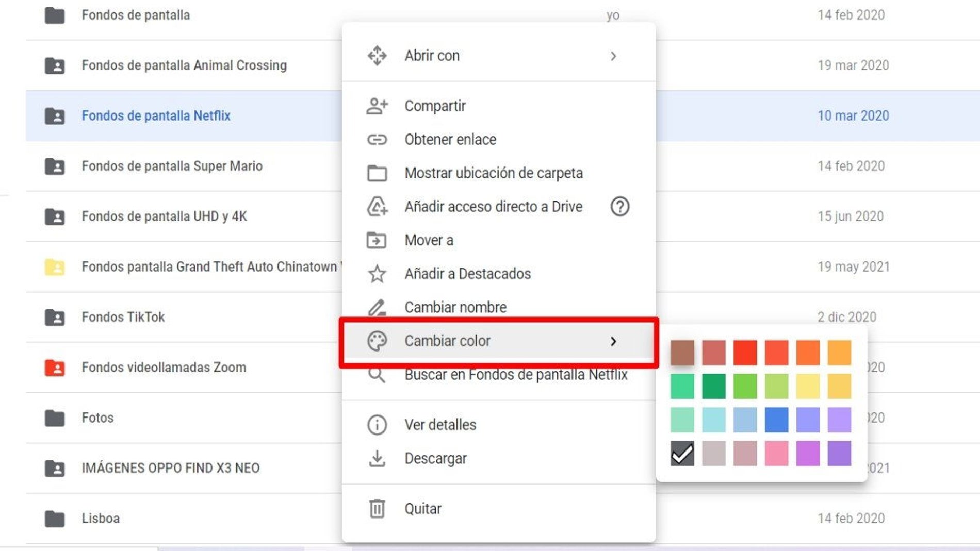The image size is (980, 551).
Task: Pick the dark green color swatch
Action: [x=713, y=386]
